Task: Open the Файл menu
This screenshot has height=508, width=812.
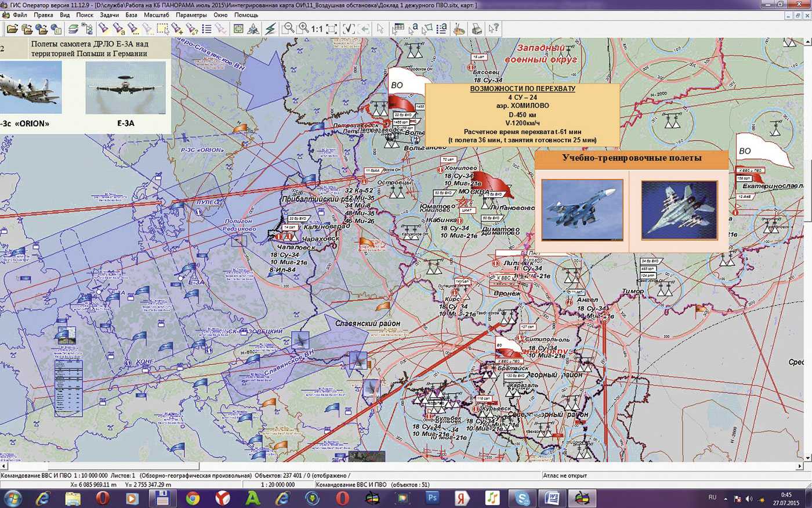Action: point(20,15)
